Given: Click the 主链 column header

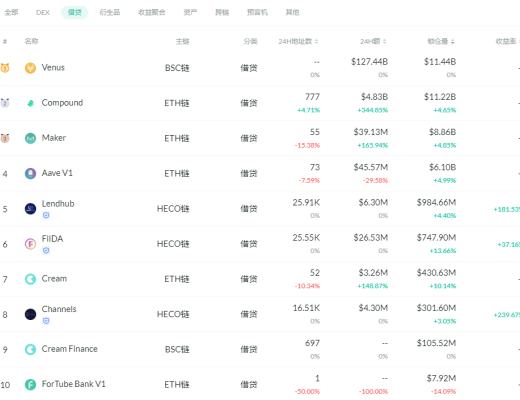Looking at the screenshot, I should [x=182, y=41].
